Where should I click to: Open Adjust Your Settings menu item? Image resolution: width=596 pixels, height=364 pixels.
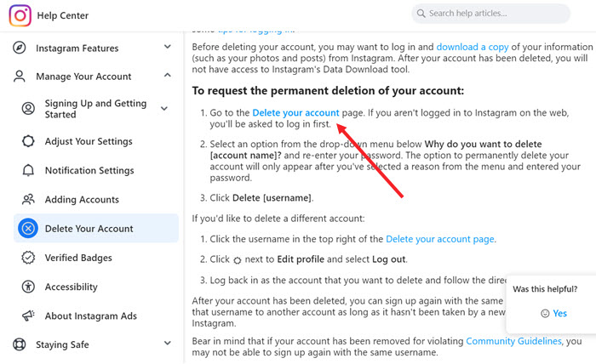[x=89, y=141]
